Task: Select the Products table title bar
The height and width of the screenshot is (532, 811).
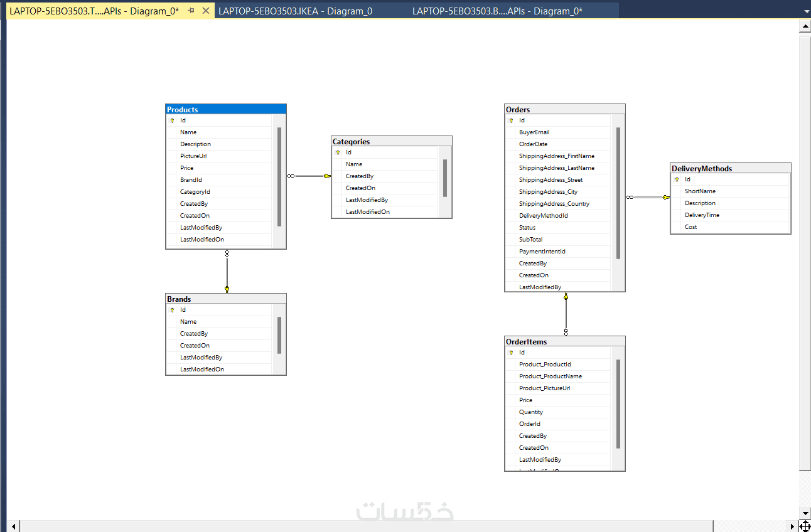Action: (x=226, y=109)
